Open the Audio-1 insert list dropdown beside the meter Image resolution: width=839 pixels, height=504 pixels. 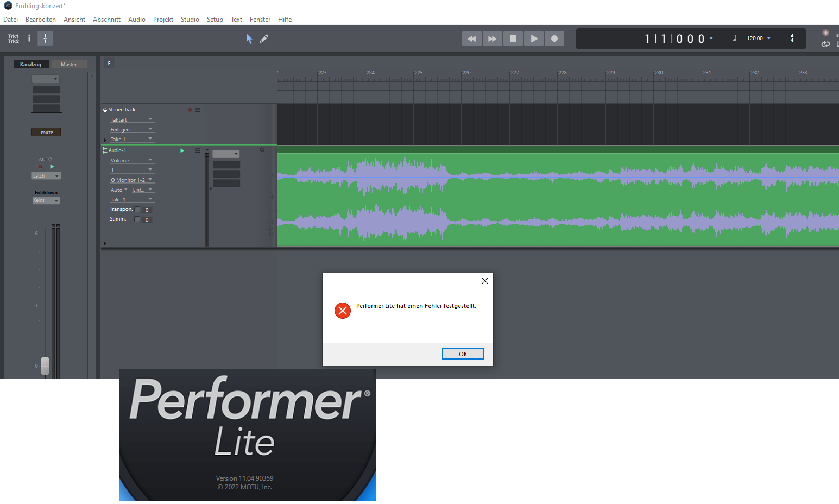[x=226, y=154]
